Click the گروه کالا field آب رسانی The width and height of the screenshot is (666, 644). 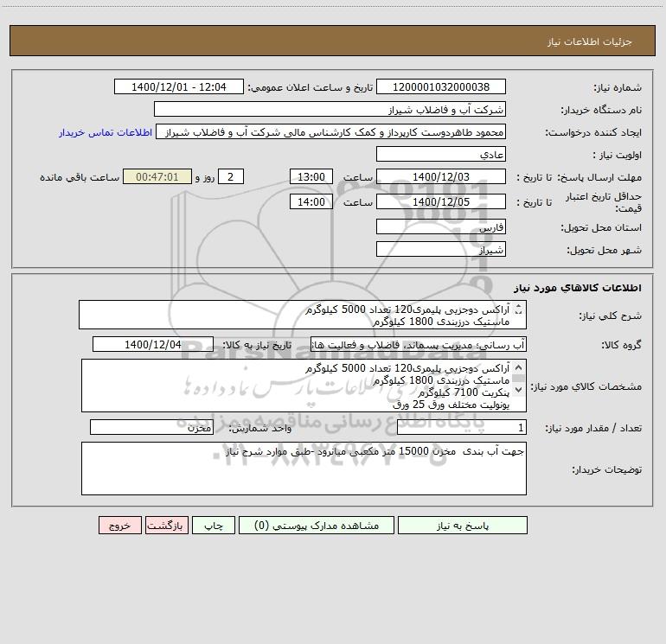(419, 344)
